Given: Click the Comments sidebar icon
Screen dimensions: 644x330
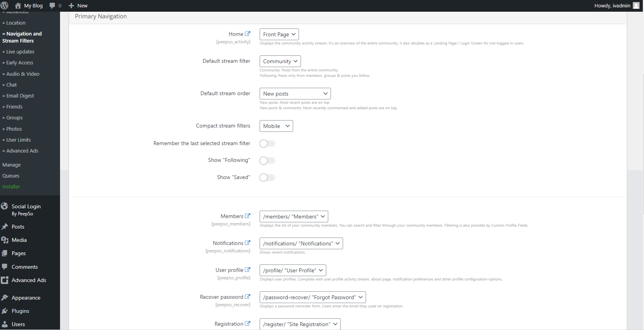Looking at the screenshot, I should tap(5, 267).
